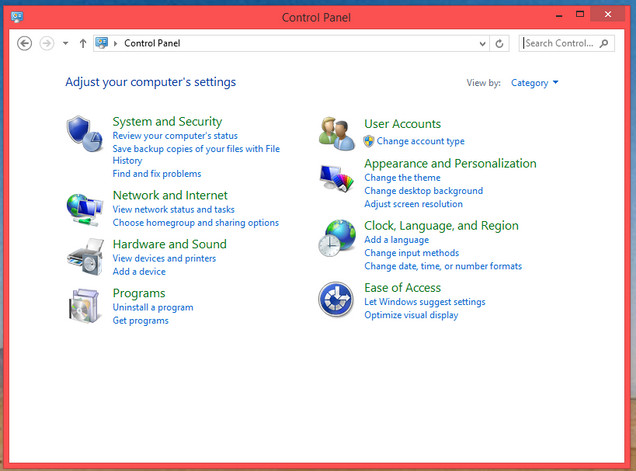The image size is (636, 471).
Task: Go back with the Back arrow button
Action: click(x=24, y=43)
